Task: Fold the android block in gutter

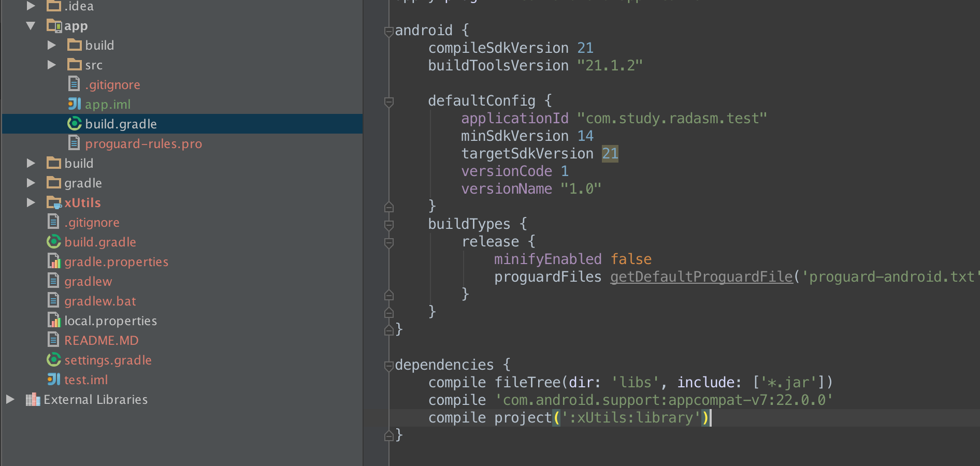Action: coord(389,32)
